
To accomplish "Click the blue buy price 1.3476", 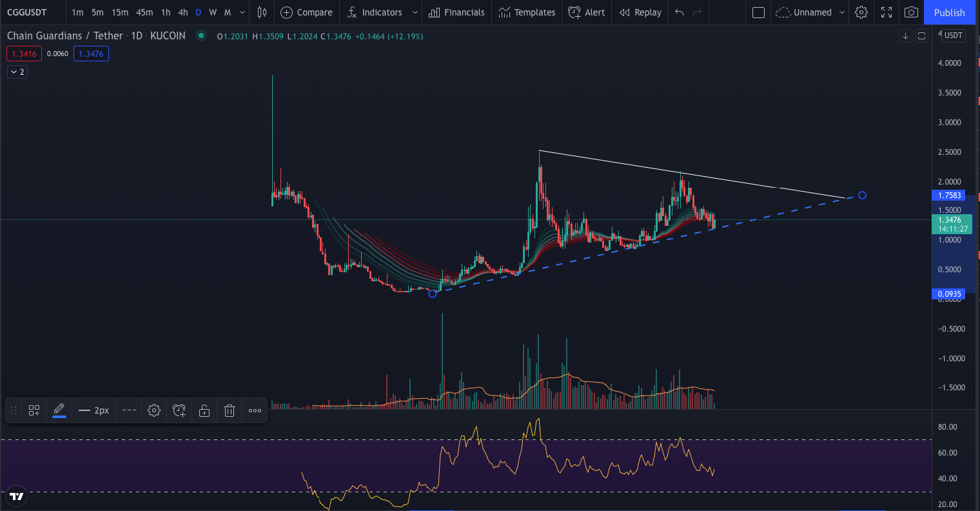I will click(x=91, y=54).
